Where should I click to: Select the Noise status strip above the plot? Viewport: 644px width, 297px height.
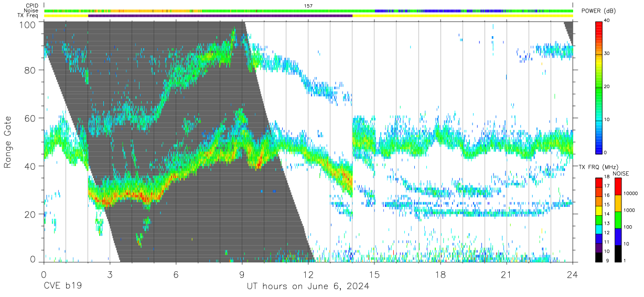(x=308, y=10)
